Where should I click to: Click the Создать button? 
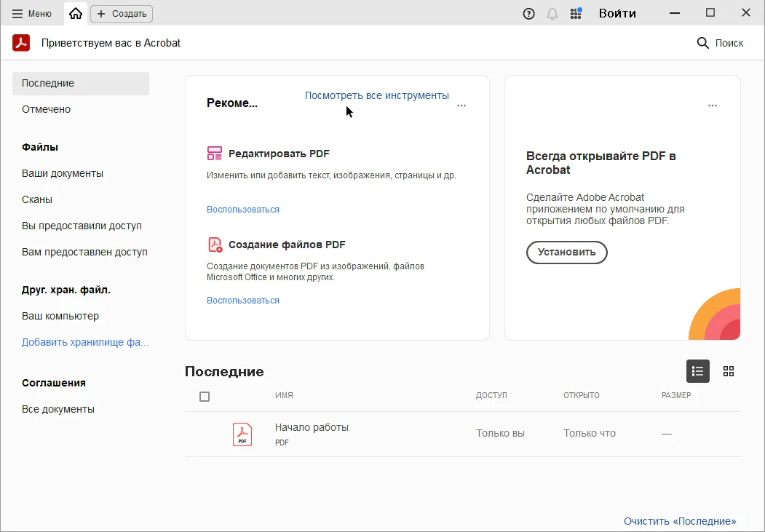click(x=122, y=13)
